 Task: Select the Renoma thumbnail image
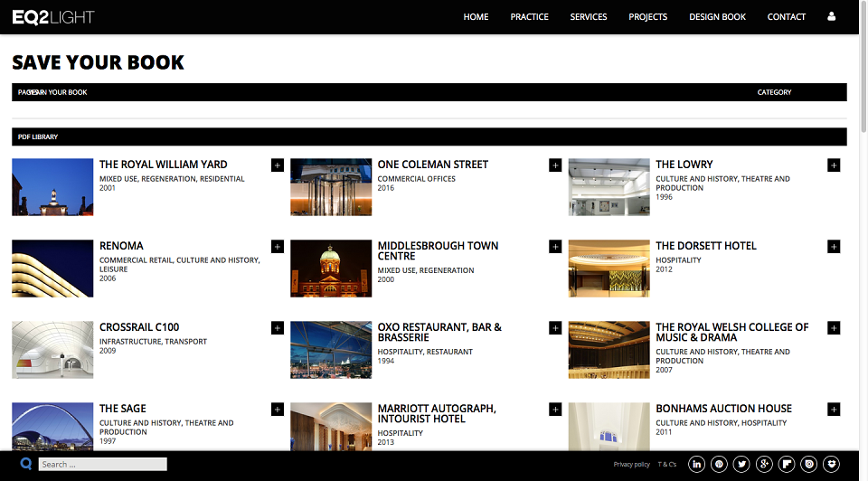point(52,269)
